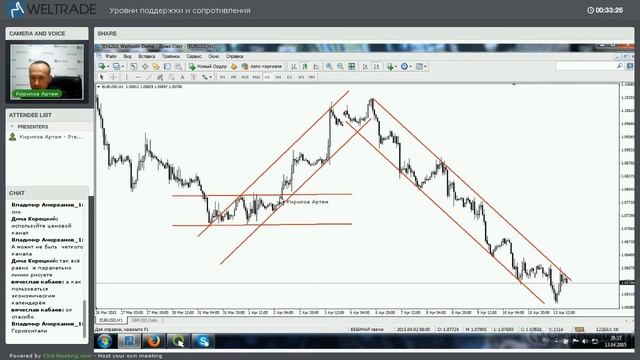Image resolution: width=640 pixels, height=360 pixels.
Task: Select the Equidistant Channel tool
Action: click(160, 77)
